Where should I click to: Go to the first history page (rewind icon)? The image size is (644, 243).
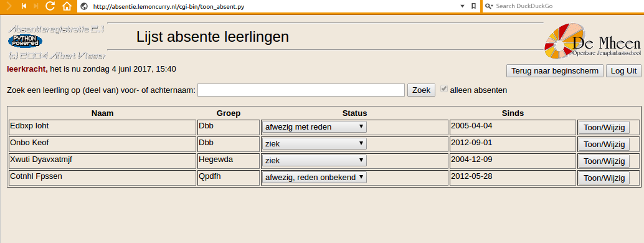point(24,6)
